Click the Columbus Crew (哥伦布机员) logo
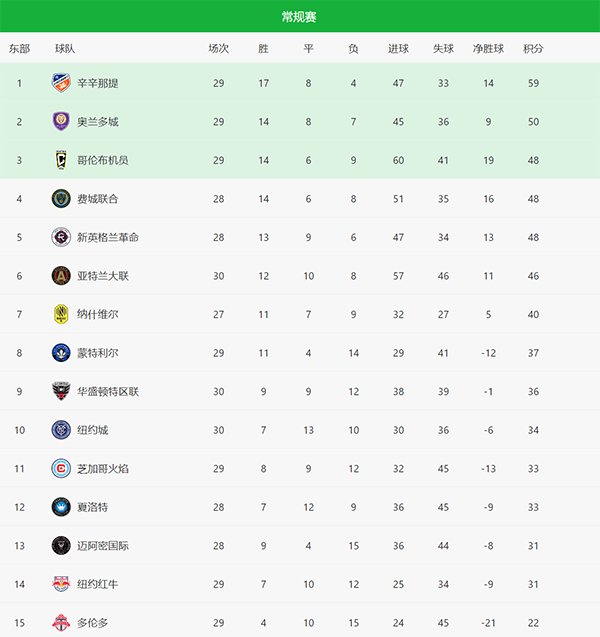This screenshot has height=637, width=600. click(60, 160)
